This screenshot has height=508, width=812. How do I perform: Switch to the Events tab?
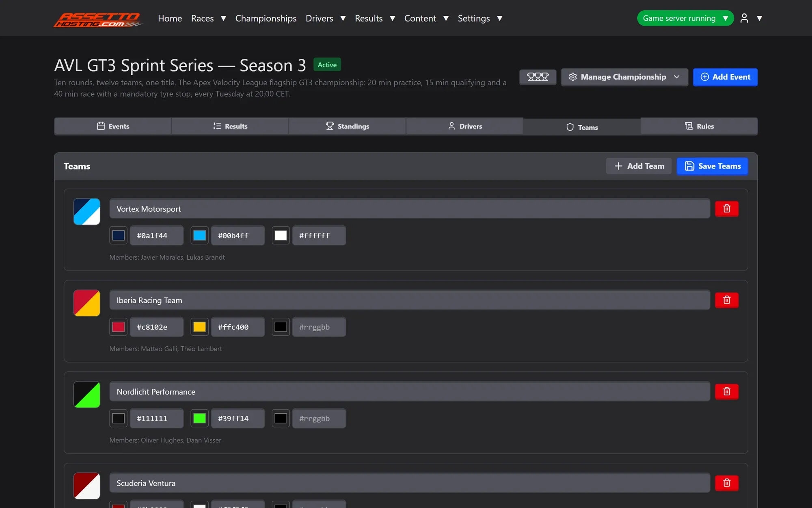pyautogui.click(x=113, y=126)
